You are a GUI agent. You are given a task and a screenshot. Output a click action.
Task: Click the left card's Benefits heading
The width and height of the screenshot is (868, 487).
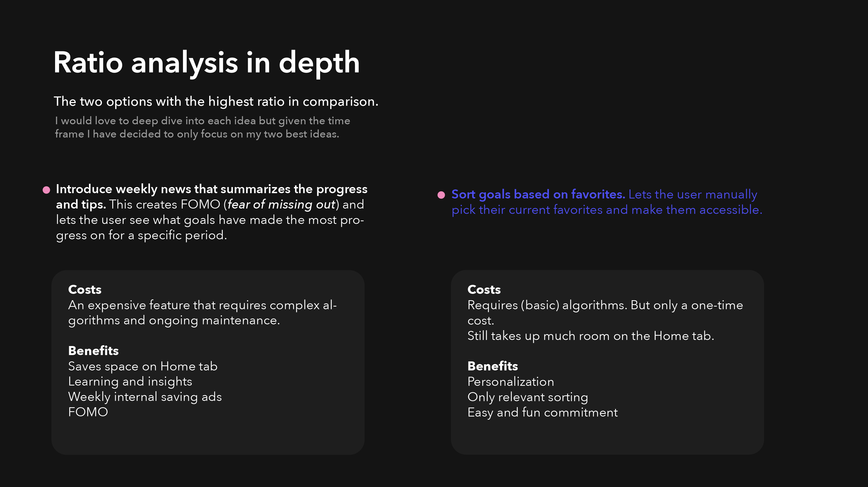point(93,351)
